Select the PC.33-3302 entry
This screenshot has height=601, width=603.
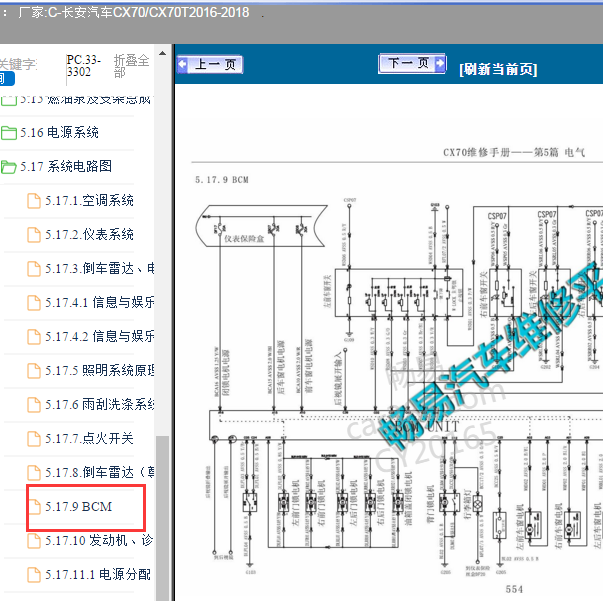(83, 66)
